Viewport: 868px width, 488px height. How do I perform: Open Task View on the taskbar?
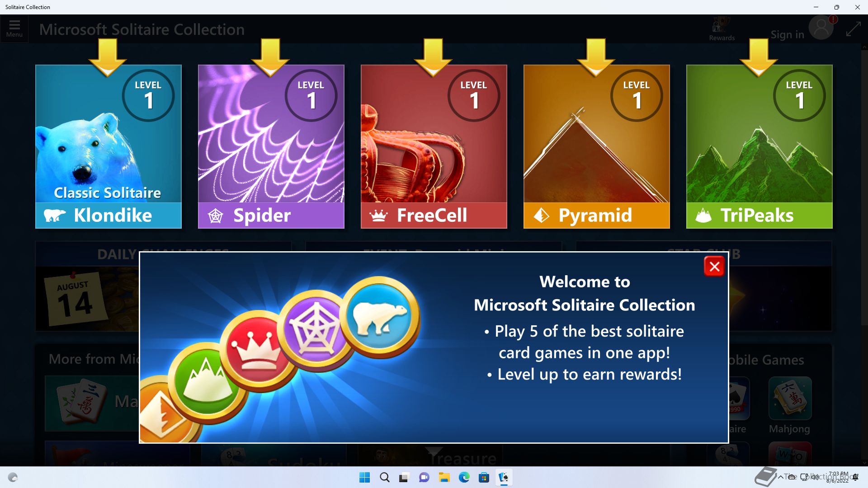pyautogui.click(x=404, y=478)
